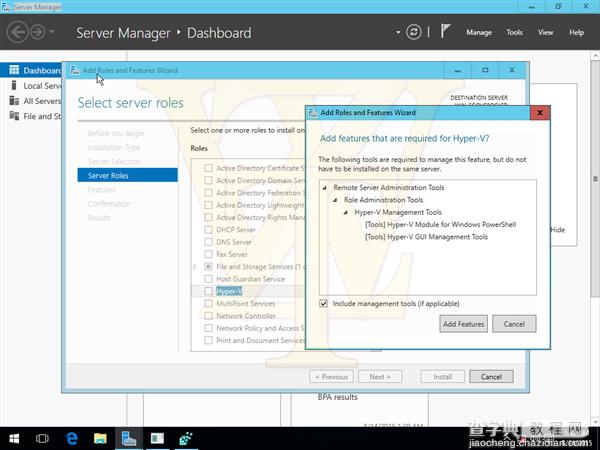Go to the Server Roles wizard step
The width and height of the screenshot is (600, 450).
[x=127, y=175]
